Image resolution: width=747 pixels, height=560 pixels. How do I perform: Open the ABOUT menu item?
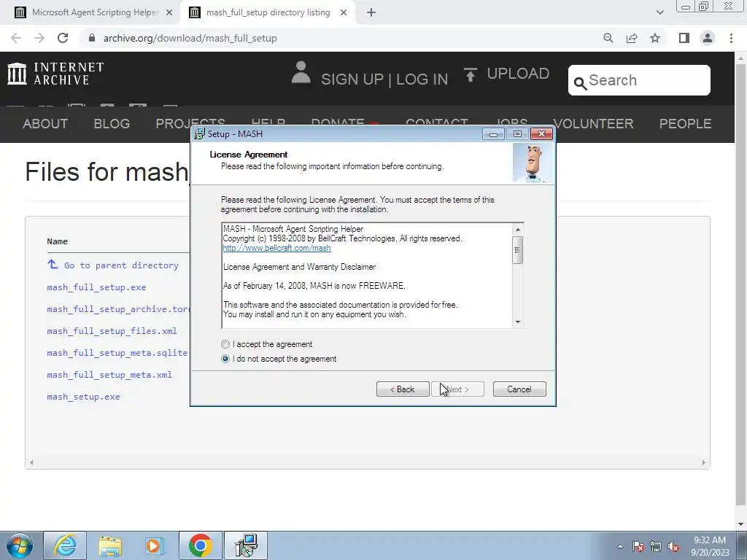[45, 124]
